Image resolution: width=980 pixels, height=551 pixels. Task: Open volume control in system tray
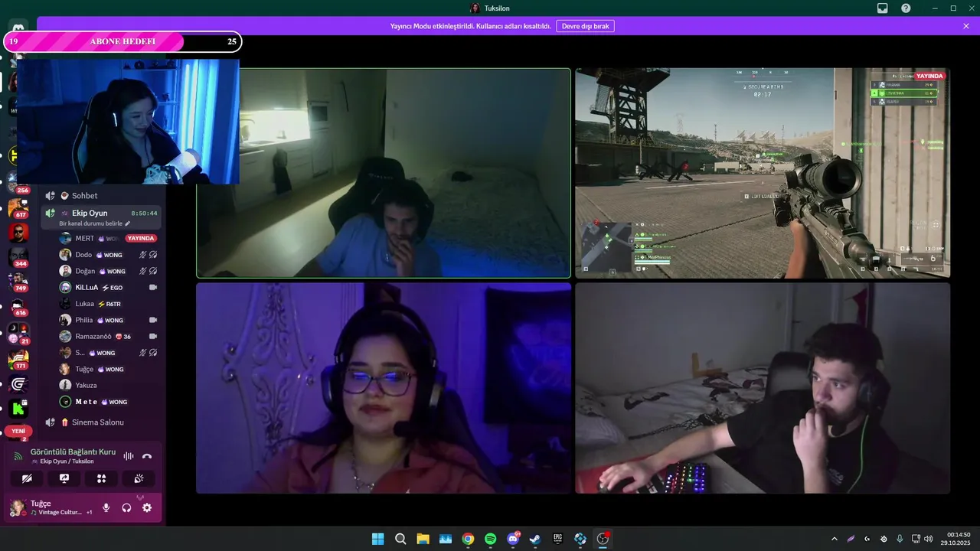929,539
